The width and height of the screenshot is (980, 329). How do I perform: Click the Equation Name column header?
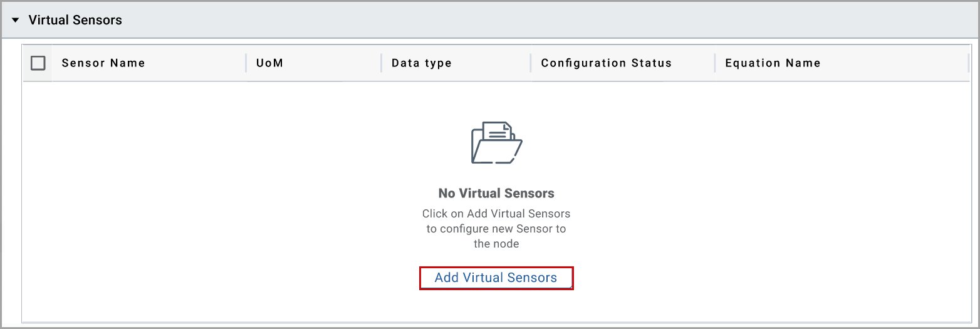(x=773, y=63)
